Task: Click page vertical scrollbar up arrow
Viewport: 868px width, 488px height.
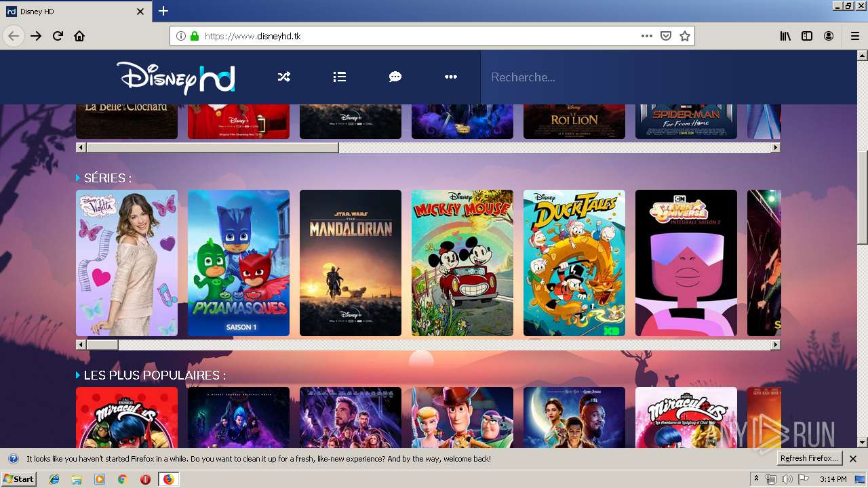Action: pyautogui.click(x=863, y=56)
